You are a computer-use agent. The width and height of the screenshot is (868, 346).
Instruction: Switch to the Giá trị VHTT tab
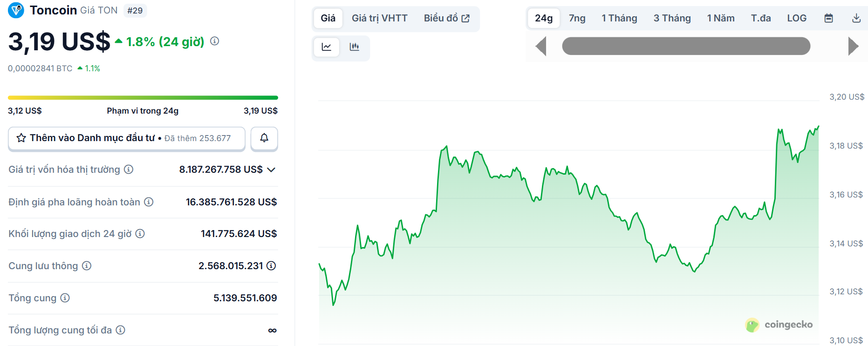380,18
